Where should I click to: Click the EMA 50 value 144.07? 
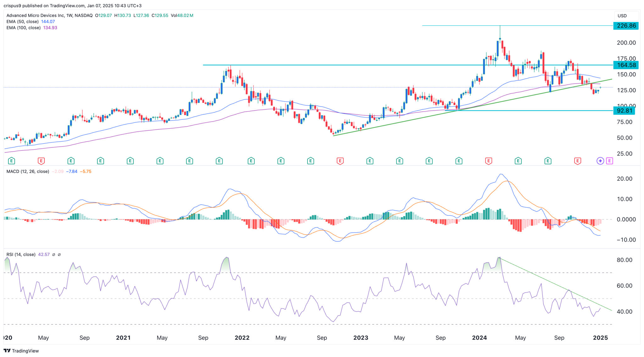click(48, 22)
